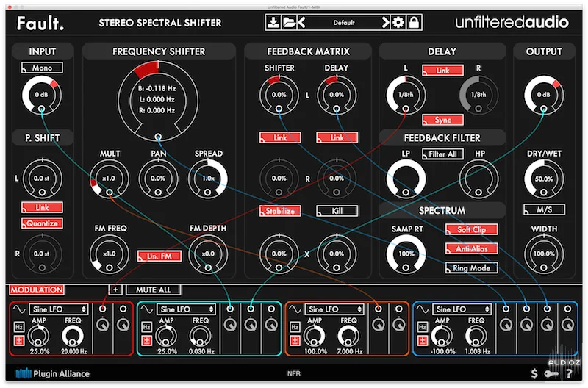The height and width of the screenshot is (388, 588).
Task: Click the LP feedback filter knob
Action: pos(406,179)
